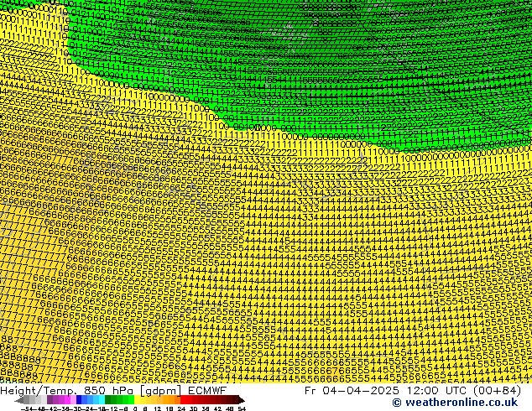Viewport: 532px width, 411px height.
Task: Click the 54 label on legend scale
Action: (241, 408)
